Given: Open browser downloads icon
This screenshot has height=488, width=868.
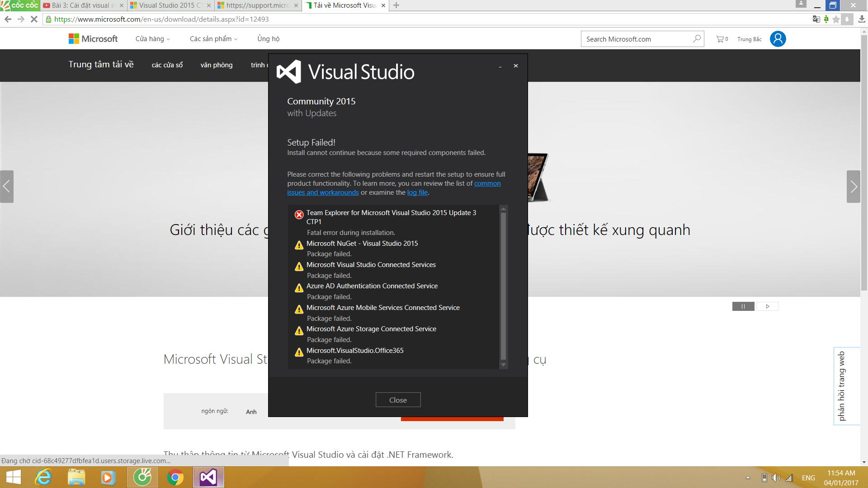Looking at the screenshot, I should pyautogui.click(x=862, y=19).
